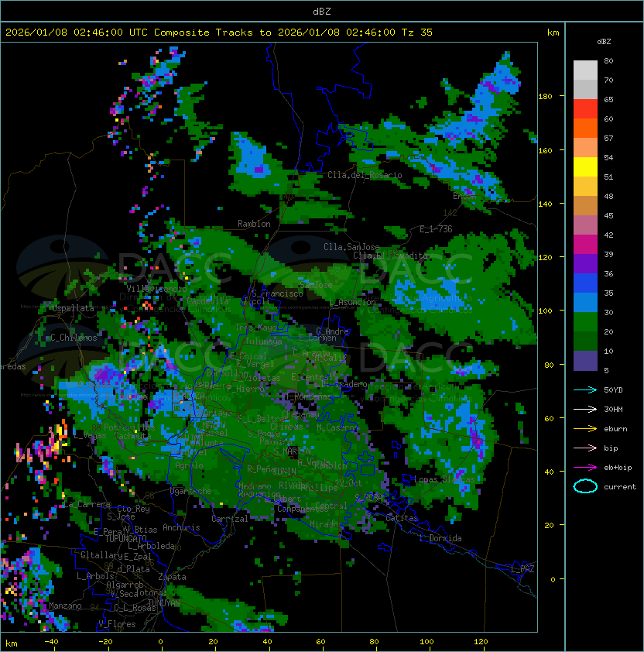Click the 'Phillips' place label
The width and height of the screenshot is (644, 652).
click(x=319, y=488)
